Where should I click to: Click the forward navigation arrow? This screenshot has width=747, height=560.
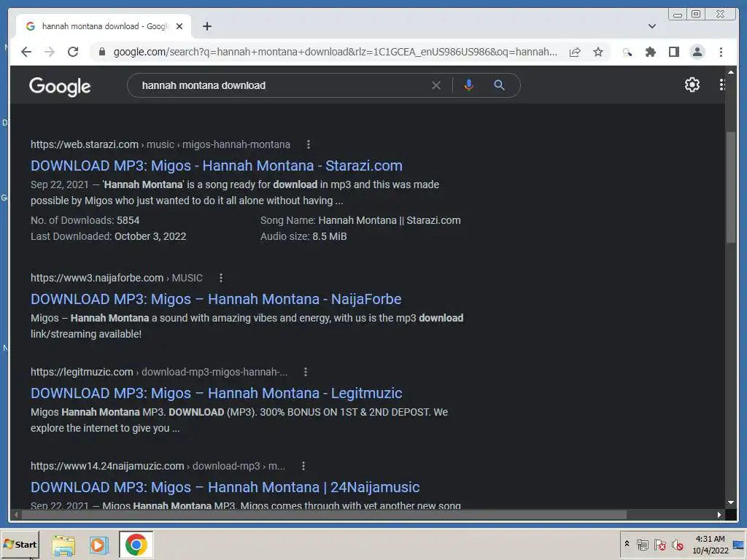tap(50, 52)
